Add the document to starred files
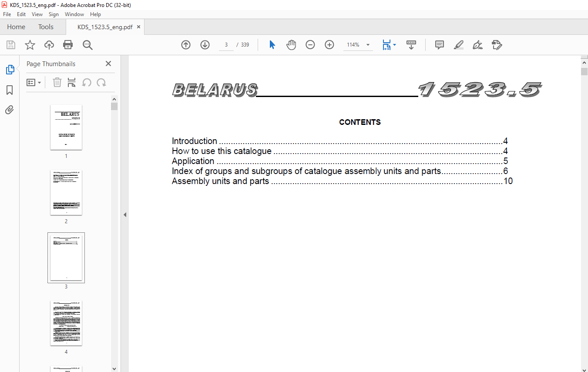The image size is (588, 372). (30, 45)
